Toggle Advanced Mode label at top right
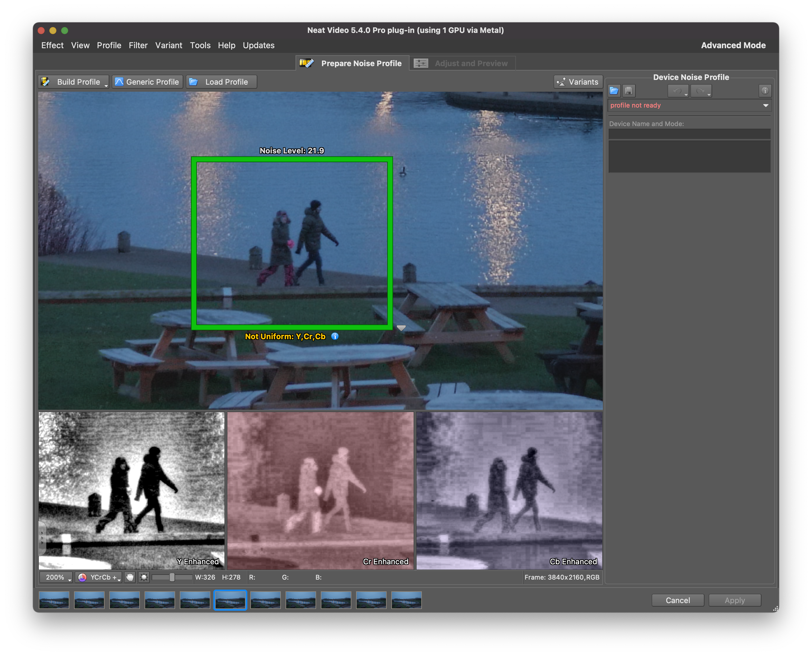Image resolution: width=812 pixels, height=656 pixels. tap(733, 45)
